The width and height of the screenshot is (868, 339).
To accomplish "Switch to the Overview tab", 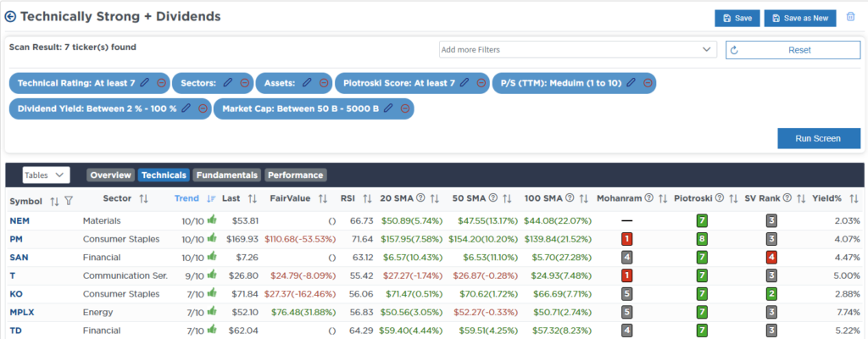I will click(111, 175).
